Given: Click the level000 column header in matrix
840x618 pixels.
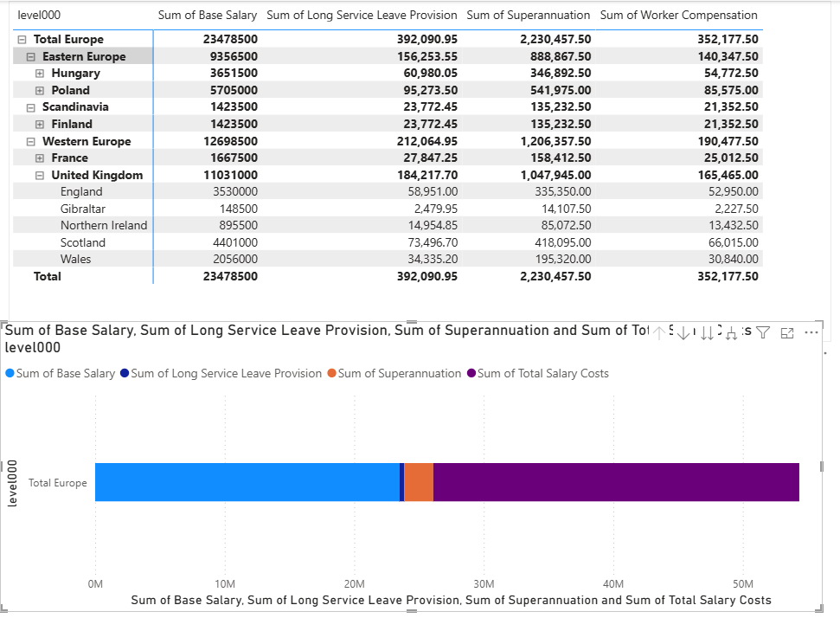Looking at the screenshot, I should click(x=39, y=15).
